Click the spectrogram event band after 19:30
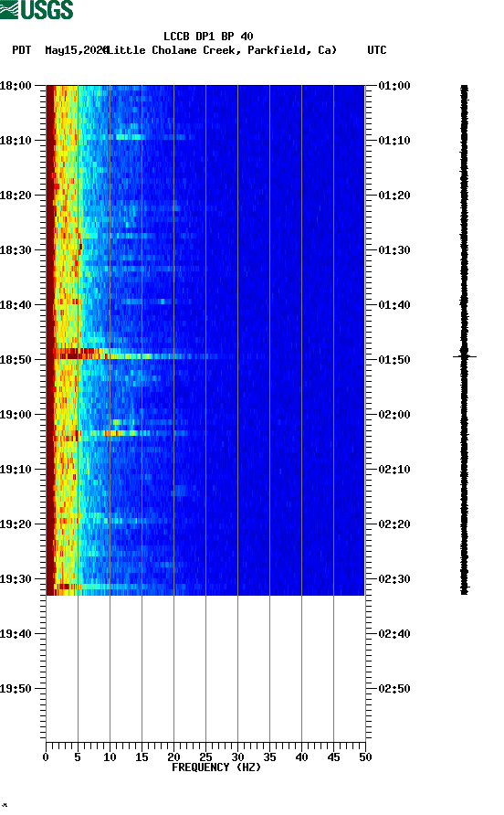Viewport: 504px width, 815px height. 120,587
